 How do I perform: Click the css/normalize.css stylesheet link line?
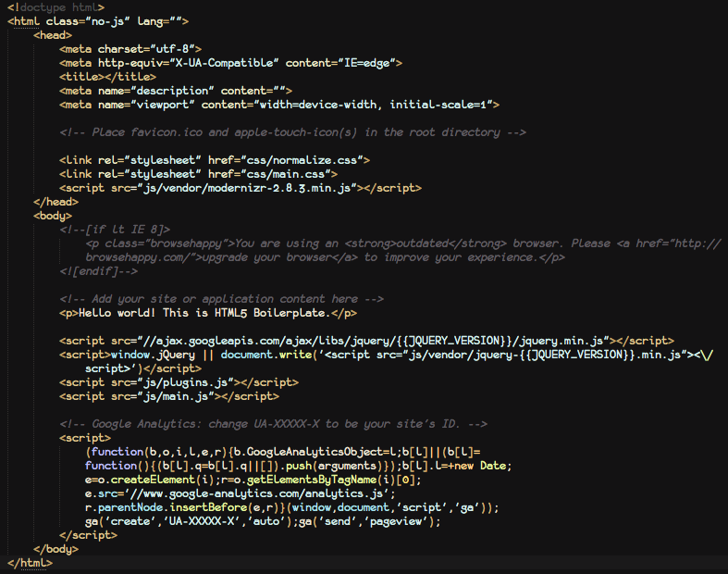point(215,160)
